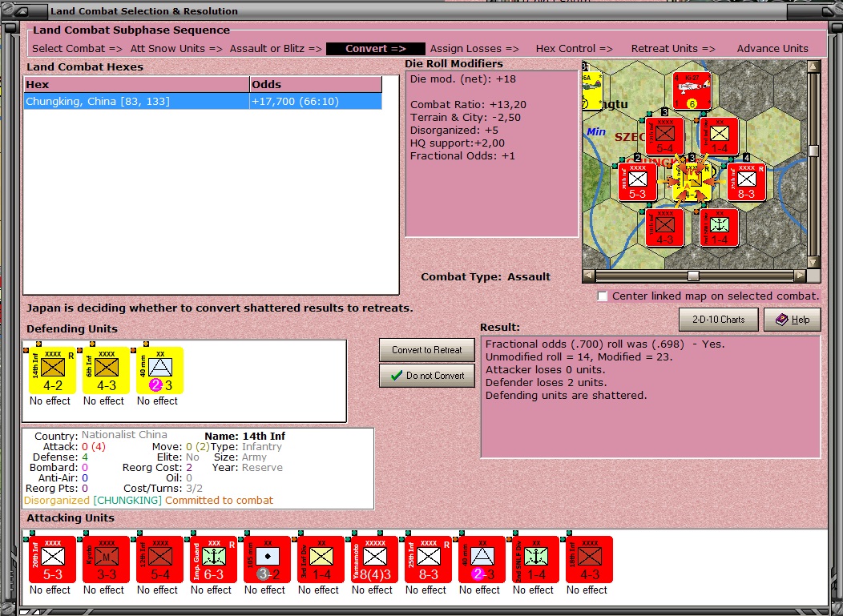
Task: Choose the 105 mm artillery attacking unit
Action: pos(267,559)
